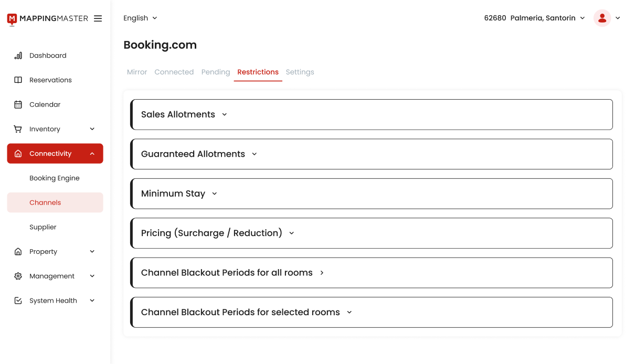Click the Property house icon
Image resolution: width=635 pixels, height=364 pixels.
click(18, 252)
